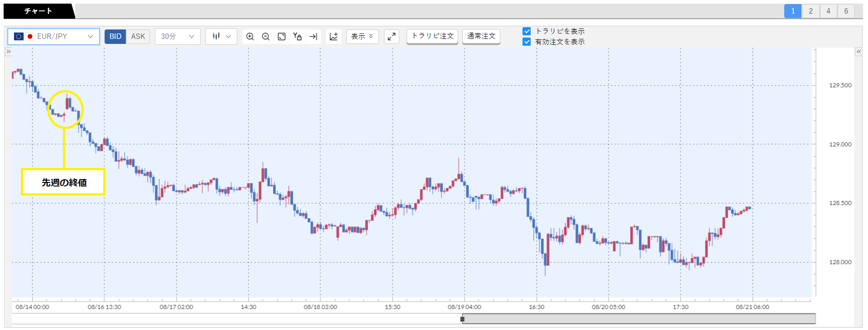Open technical indicators via the chart-plus icon

(334, 37)
